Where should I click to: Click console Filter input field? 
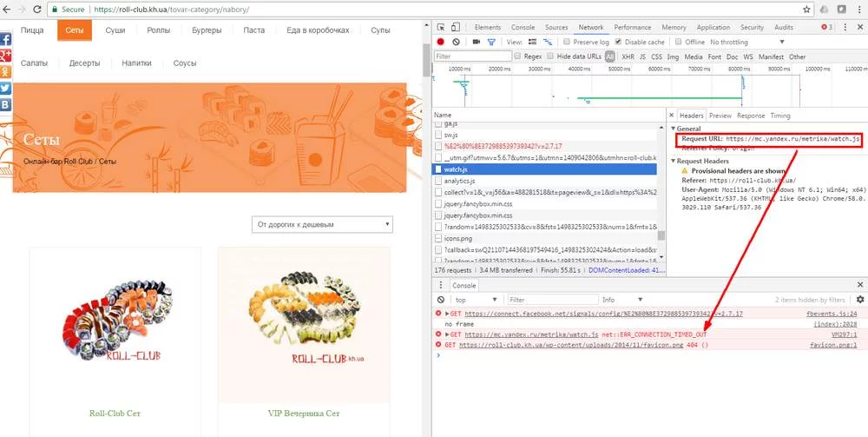coord(553,300)
